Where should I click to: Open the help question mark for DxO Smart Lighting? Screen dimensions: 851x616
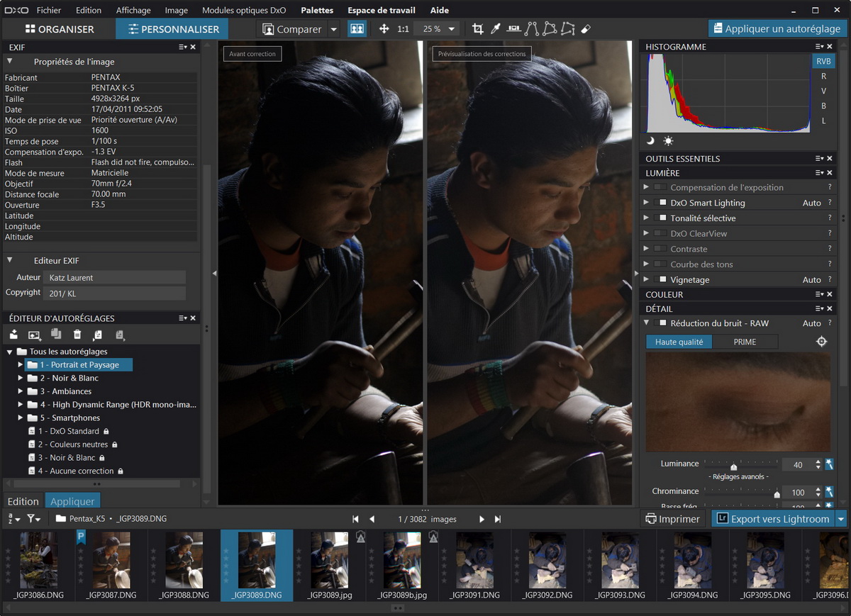830,203
